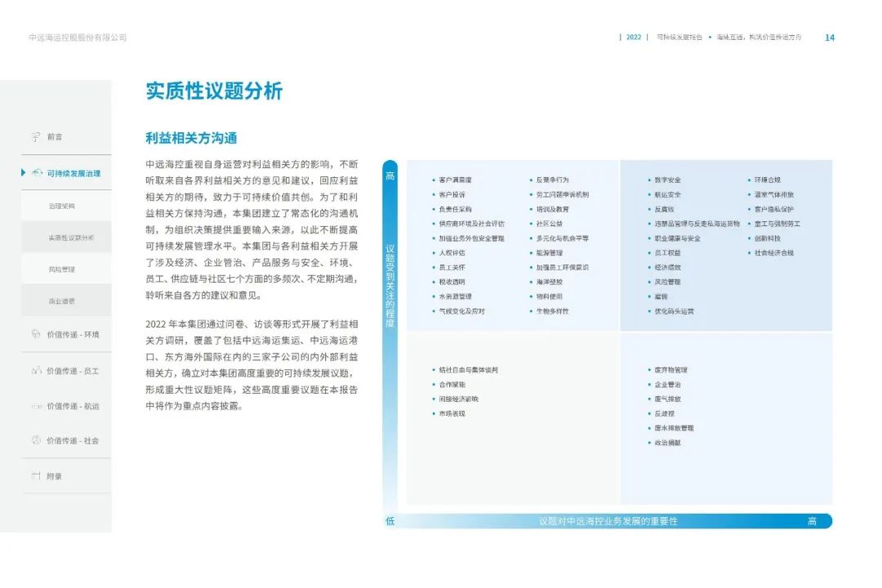
Task: Click the 议题受到关注的程度 vertical axis bar
Action: (390, 335)
